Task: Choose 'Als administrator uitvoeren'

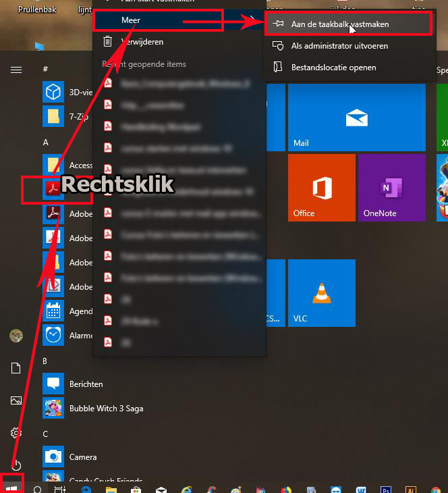Action: [339, 46]
